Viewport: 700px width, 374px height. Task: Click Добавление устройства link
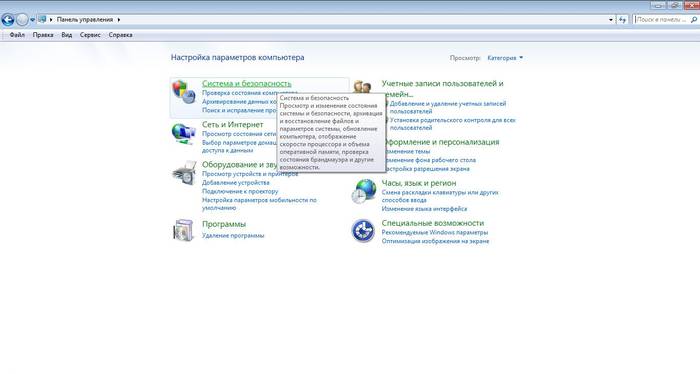[x=236, y=183]
